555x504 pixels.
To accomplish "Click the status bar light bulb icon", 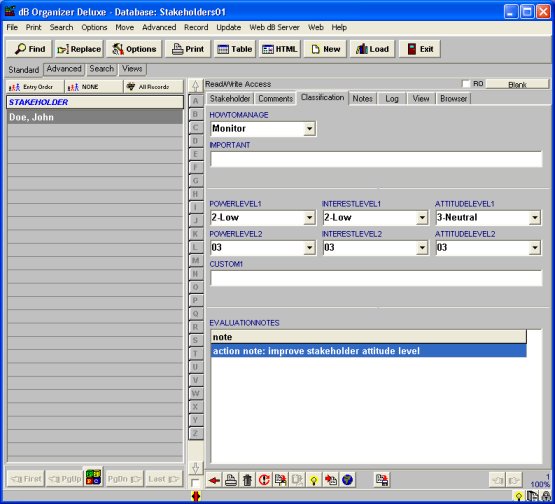I will point(519,496).
